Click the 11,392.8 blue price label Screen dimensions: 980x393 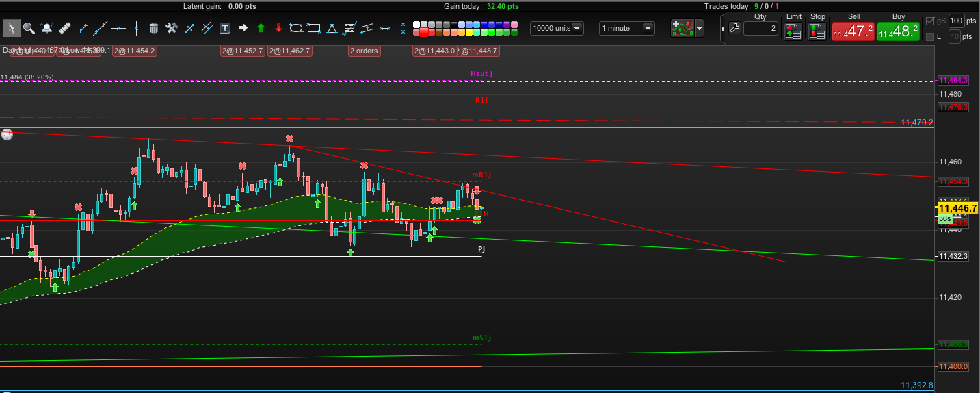point(917,385)
